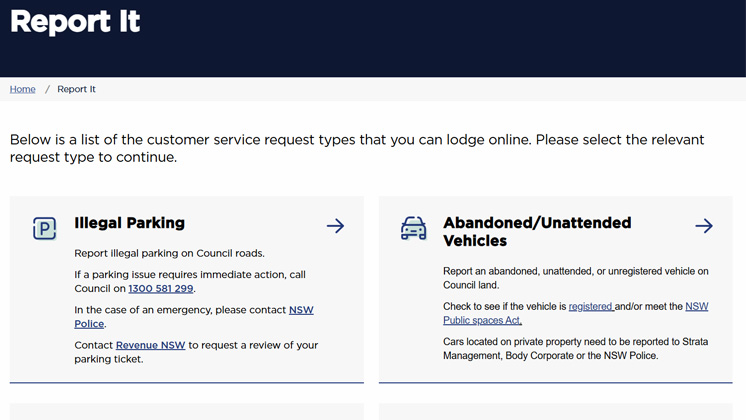746x420 pixels.
Task: Click the abandoned vehicle report description text
Action: pyautogui.click(x=576, y=278)
